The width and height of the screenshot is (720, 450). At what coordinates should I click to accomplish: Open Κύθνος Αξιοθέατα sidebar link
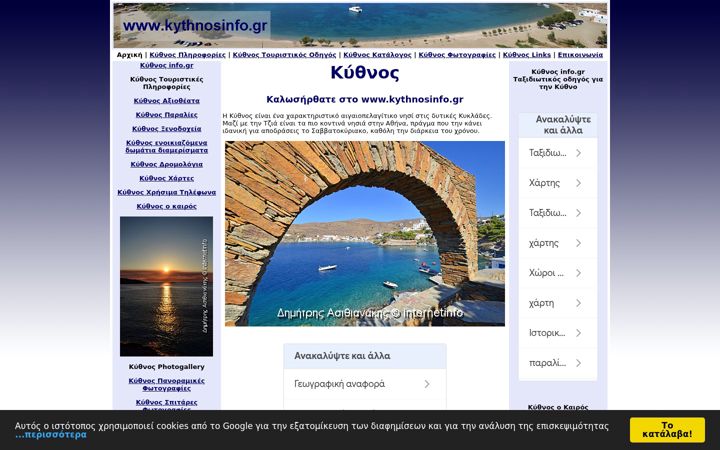167,101
